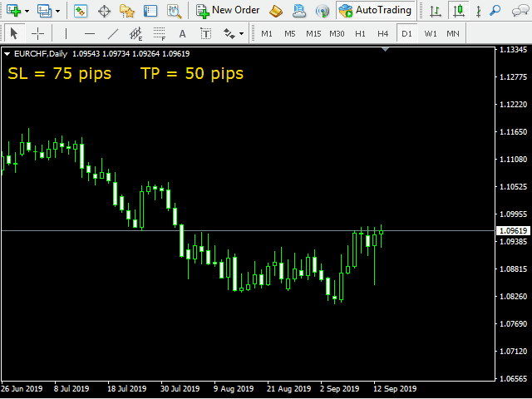Switch to W1 weekly timeframe
532x399 pixels.
[x=431, y=33]
